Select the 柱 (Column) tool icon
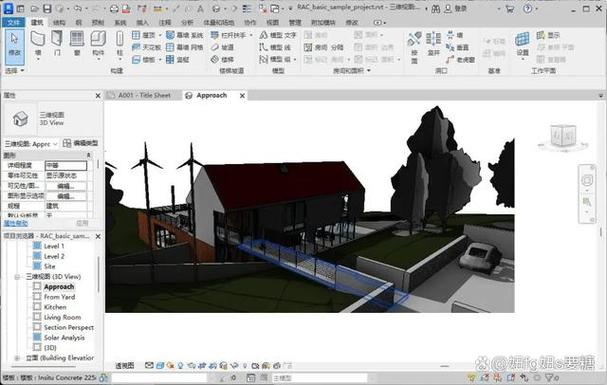Viewport: 607px width, 385px height. pos(120,39)
